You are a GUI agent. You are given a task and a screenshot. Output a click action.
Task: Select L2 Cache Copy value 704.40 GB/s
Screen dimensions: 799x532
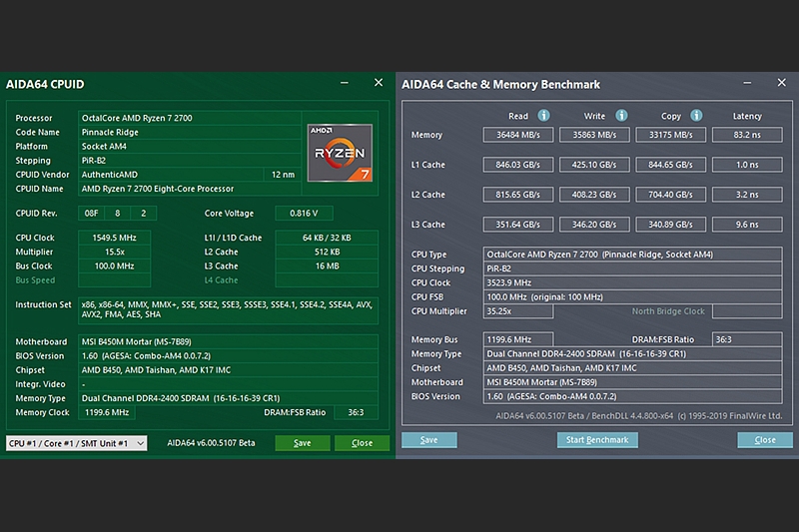click(x=670, y=195)
